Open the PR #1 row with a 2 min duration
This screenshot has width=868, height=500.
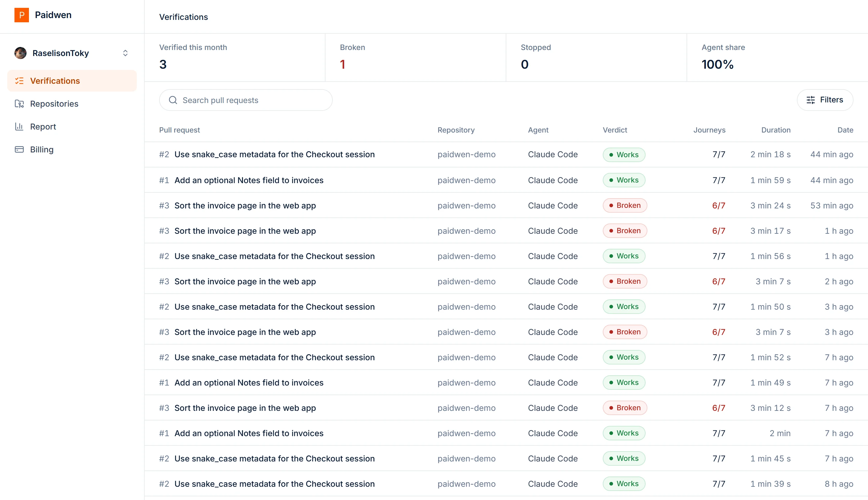[506, 433]
